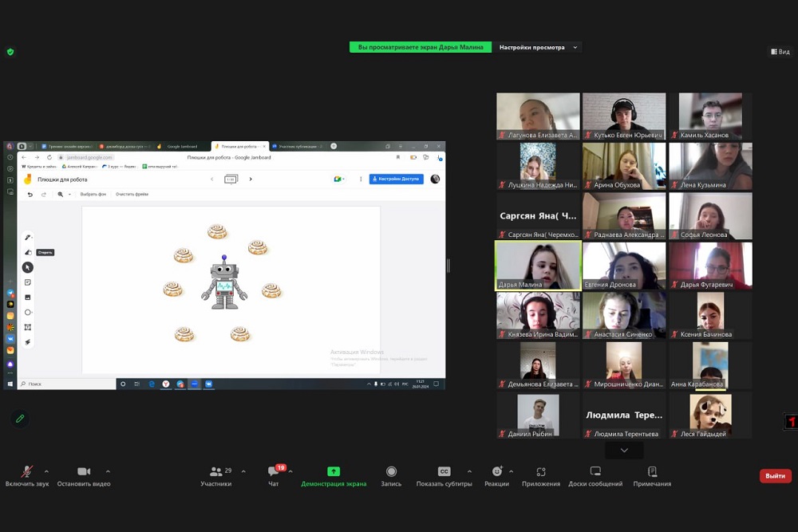Click the Демонстрация экрана share screen icon
Image resolution: width=798 pixels, height=532 pixels.
(334, 471)
